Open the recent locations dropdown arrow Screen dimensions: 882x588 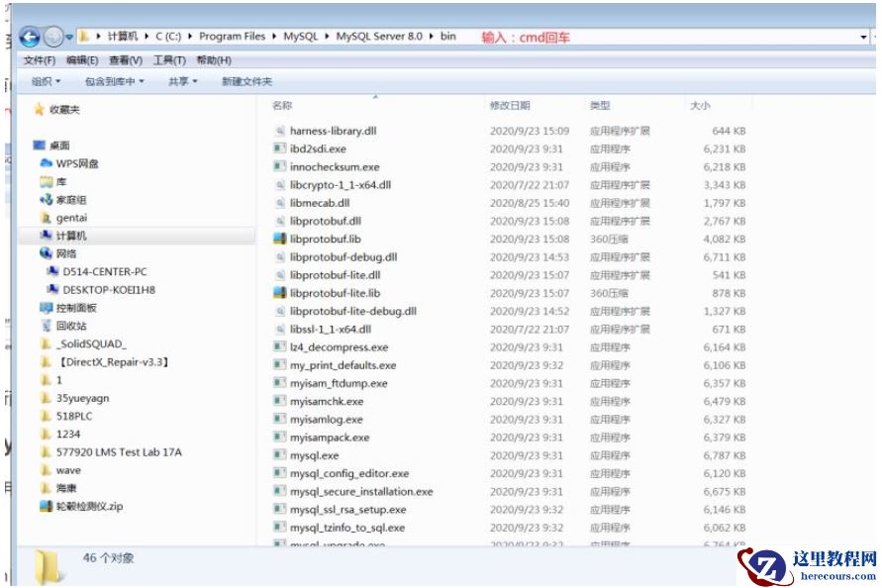point(69,38)
